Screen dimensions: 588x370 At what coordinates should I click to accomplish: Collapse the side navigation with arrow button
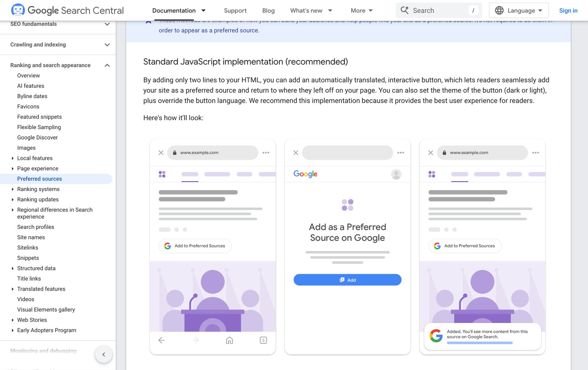tap(104, 355)
